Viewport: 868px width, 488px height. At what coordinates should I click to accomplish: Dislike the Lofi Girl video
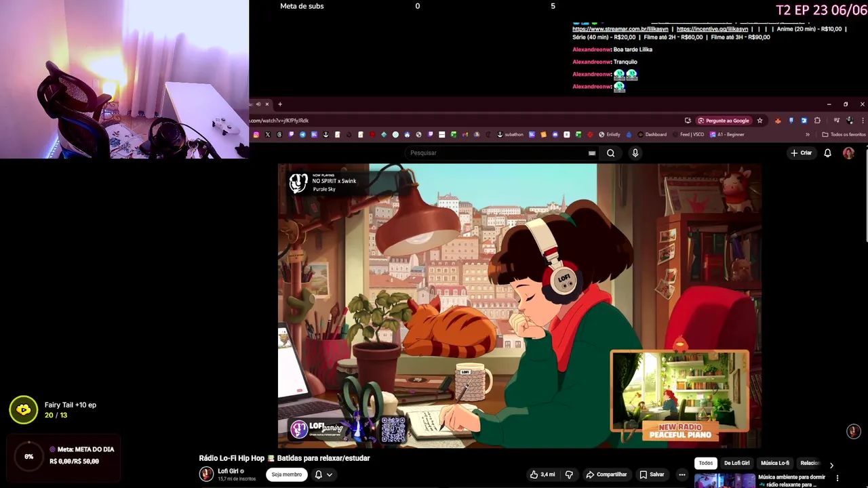click(569, 474)
